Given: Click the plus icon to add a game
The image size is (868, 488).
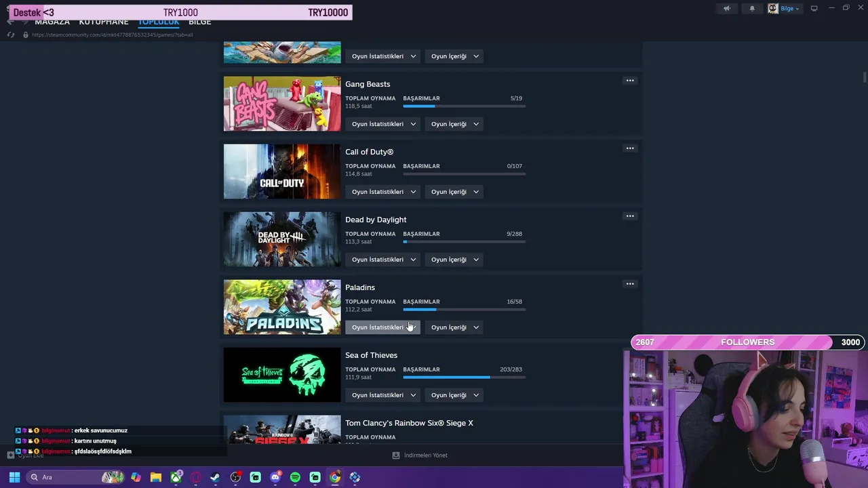Looking at the screenshot, I should 10,455.
